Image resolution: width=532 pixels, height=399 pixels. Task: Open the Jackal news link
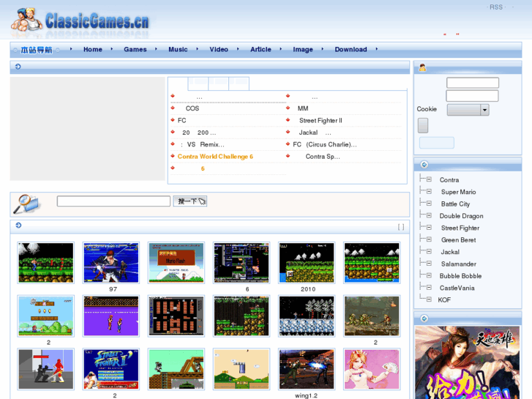[315, 133]
